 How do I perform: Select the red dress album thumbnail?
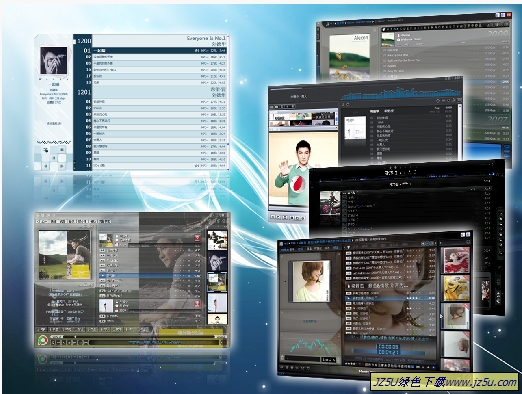point(455,260)
